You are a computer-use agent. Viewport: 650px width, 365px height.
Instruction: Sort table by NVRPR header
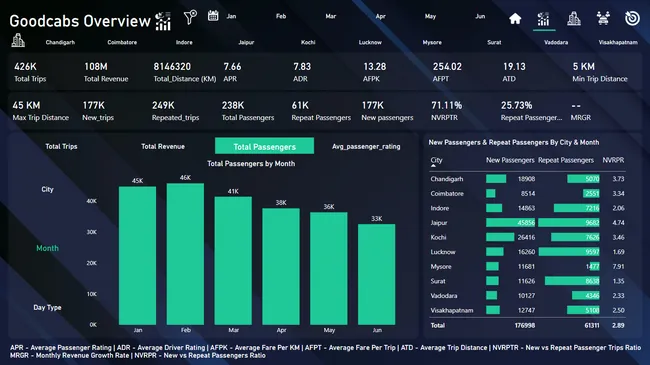(613, 160)
